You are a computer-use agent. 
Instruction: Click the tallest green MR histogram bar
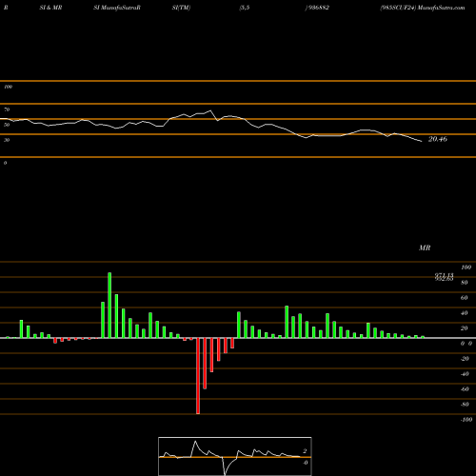[109, 306]
